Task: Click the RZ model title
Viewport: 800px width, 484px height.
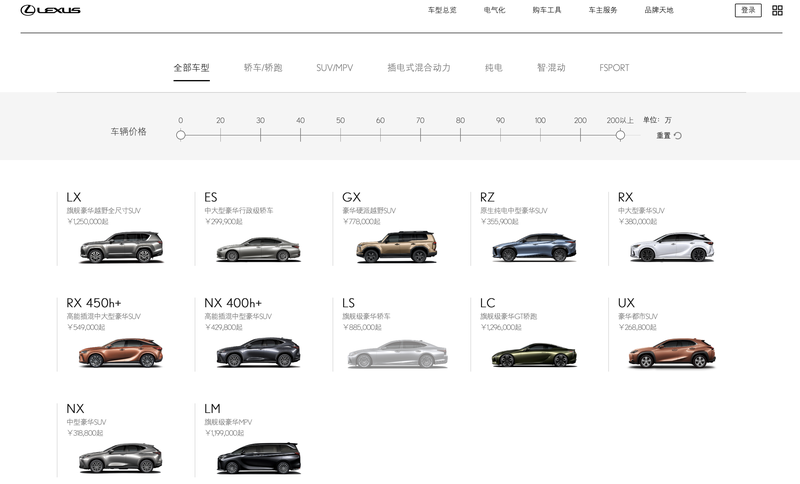Action: [487, 197]
